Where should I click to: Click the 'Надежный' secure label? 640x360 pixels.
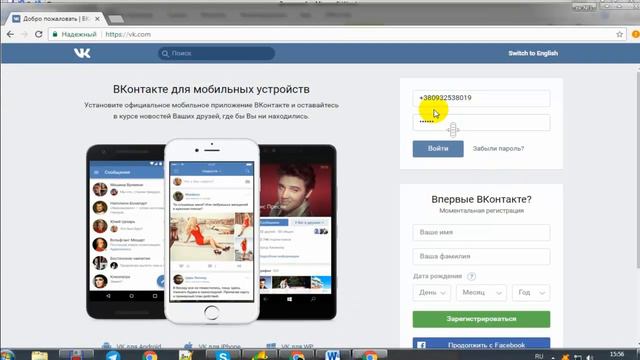pos(79,34)
